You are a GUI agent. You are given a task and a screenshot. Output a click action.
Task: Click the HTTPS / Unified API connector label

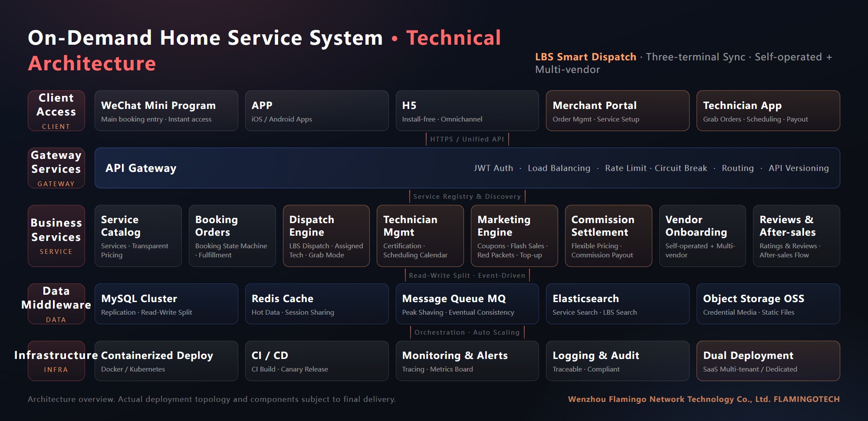[467, 139]
